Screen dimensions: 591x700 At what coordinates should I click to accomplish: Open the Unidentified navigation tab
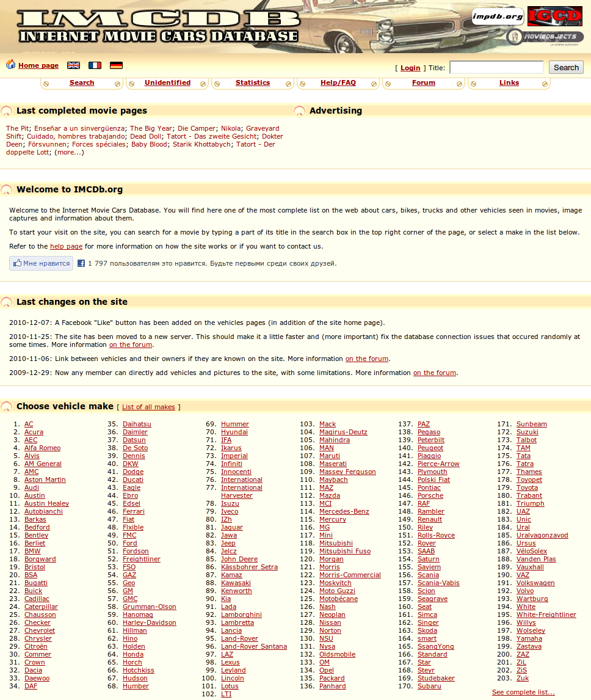167,83
